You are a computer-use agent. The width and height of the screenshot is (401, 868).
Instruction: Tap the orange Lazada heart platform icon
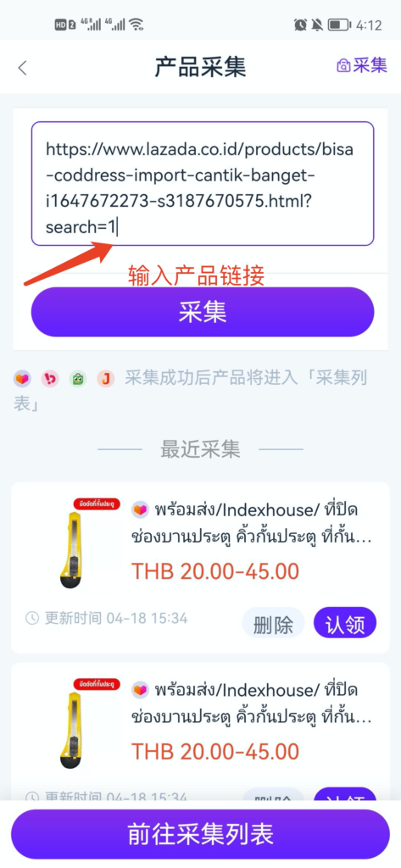click(23, 379)
